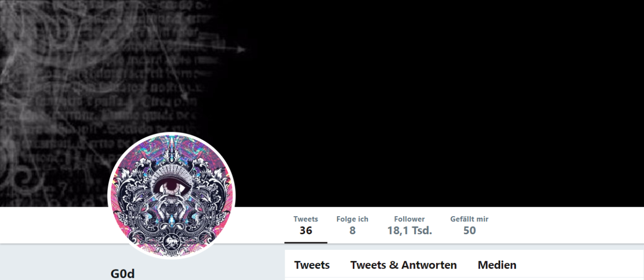This screenshot has height=280, width=644.
Task: Select the Medien tab
Action: (x=497, y=265)
